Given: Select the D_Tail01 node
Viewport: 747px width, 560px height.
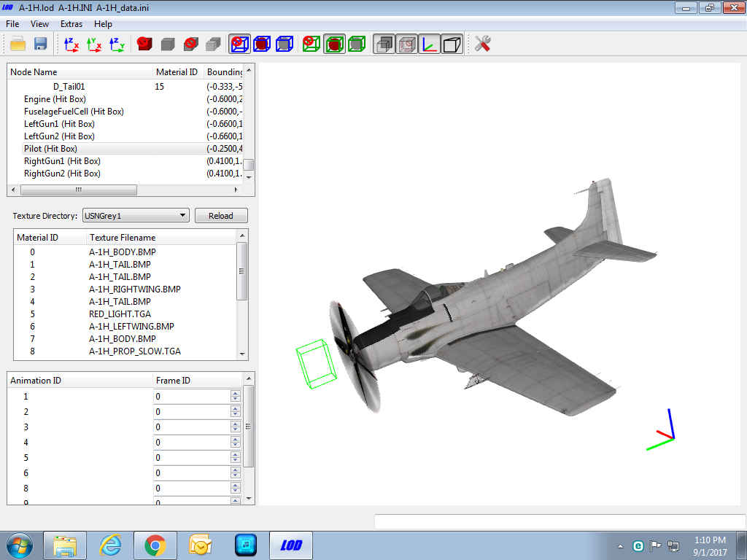Looking at the screenshot, I should click(x=69, y=87).
